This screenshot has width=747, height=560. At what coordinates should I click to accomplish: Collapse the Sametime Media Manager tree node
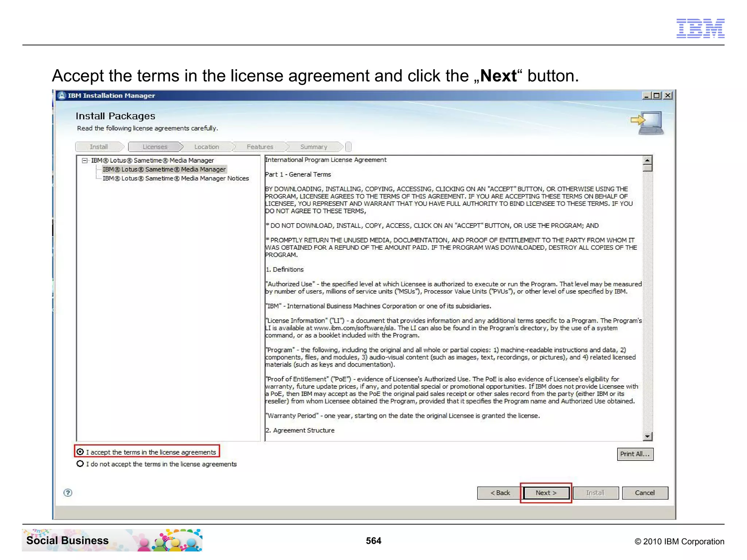coord(85,160)
